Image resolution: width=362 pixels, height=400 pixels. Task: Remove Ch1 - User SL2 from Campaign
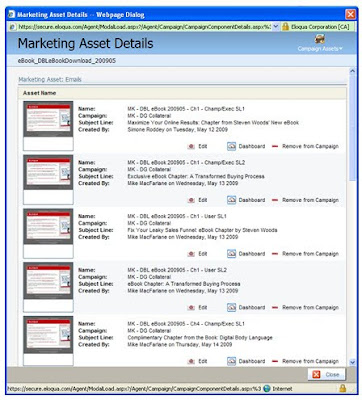tap(310, 307)
